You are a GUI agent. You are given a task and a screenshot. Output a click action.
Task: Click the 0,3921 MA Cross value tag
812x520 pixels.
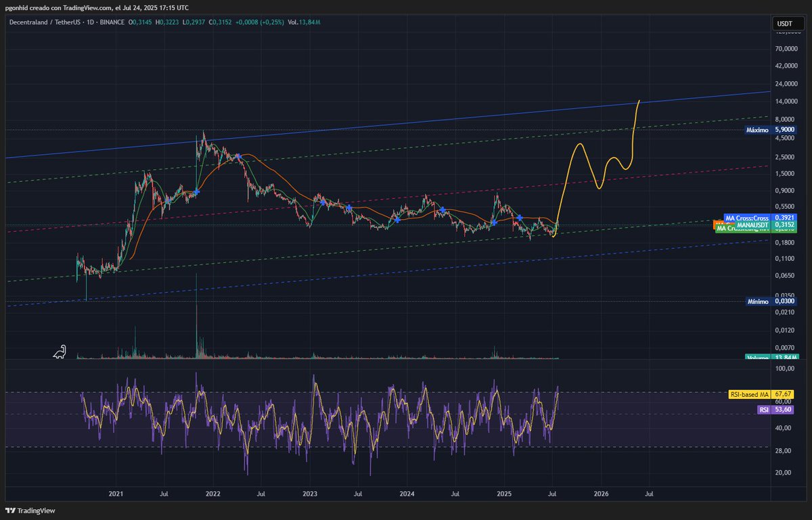click(x=784, y=218)
